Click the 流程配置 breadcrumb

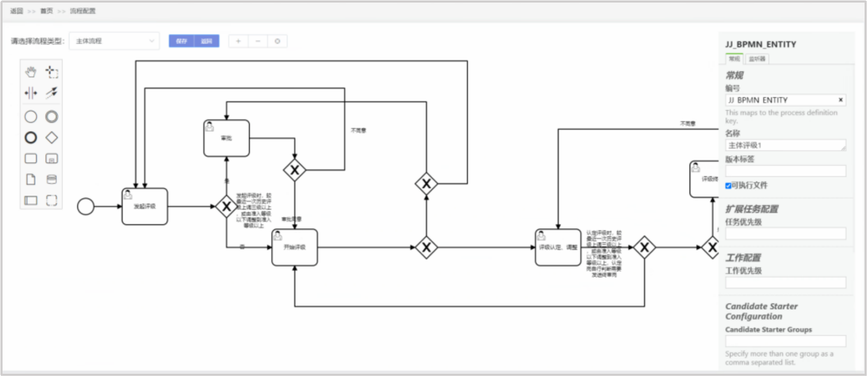83,11
